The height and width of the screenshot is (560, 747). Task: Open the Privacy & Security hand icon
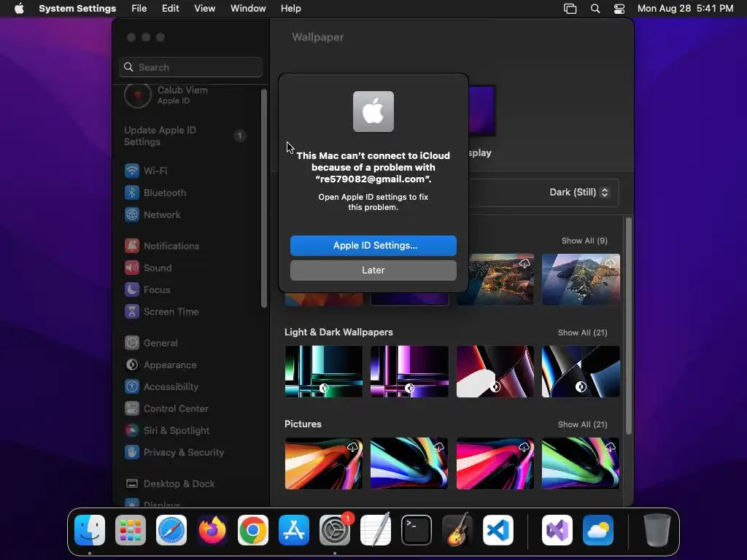click(132, 452)
